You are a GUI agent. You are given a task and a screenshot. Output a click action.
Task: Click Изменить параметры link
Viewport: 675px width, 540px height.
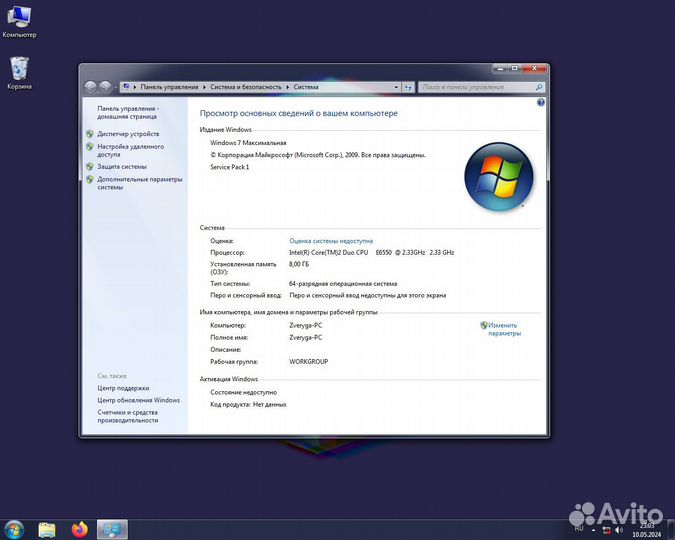coord(504,329)
